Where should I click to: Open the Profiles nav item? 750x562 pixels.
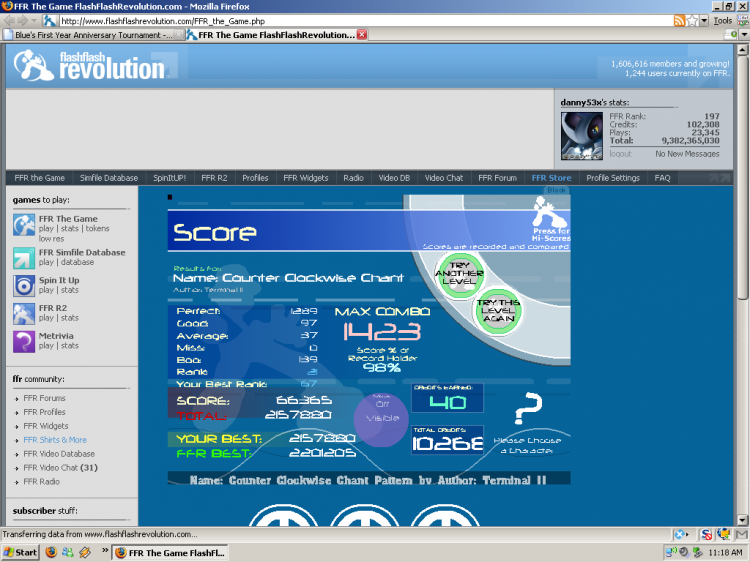[x=255, y=178]
